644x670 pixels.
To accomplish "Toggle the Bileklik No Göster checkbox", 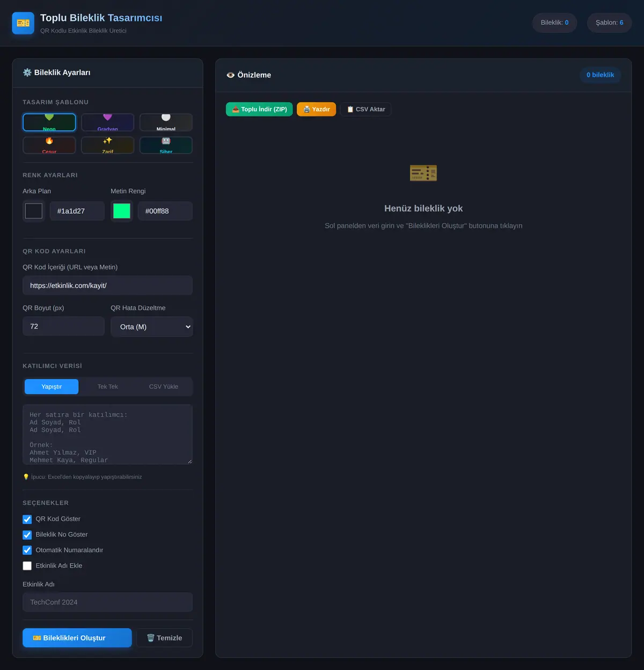I will tap(27, 535).
